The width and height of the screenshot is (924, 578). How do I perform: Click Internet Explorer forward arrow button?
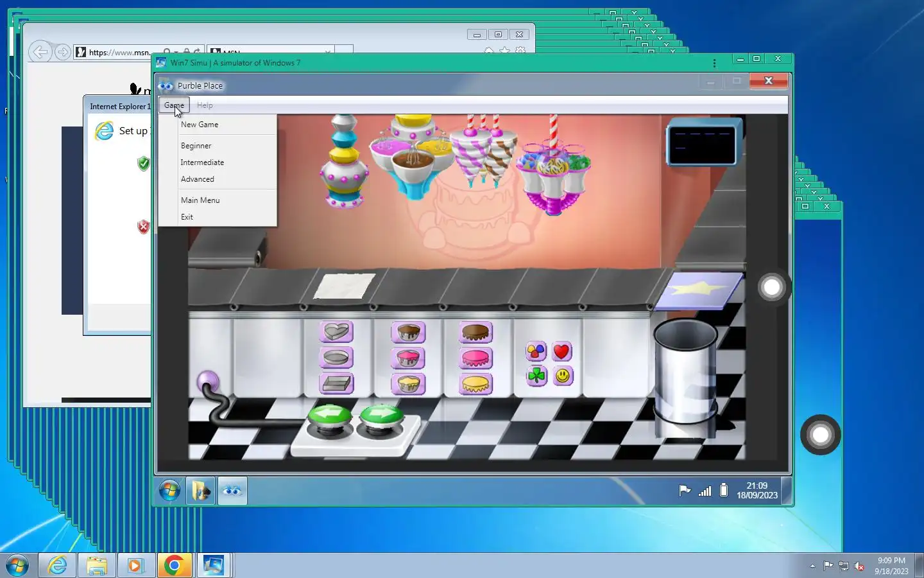[62, 52]
